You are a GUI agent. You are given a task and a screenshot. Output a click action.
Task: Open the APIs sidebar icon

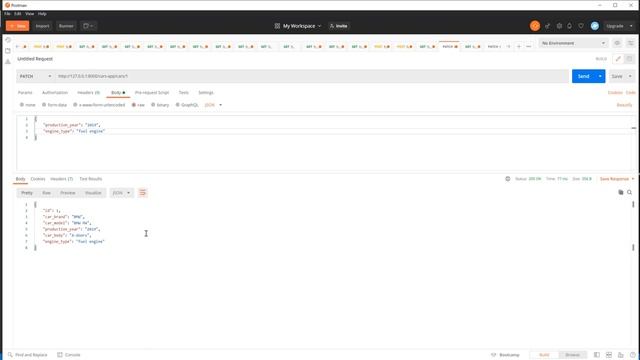tap(8, 62)
